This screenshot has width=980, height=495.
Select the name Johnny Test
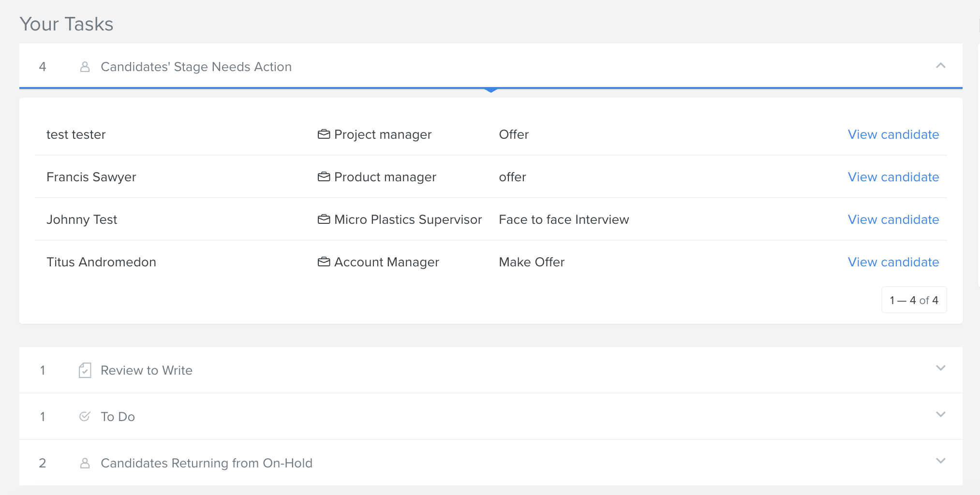[82, 219]
